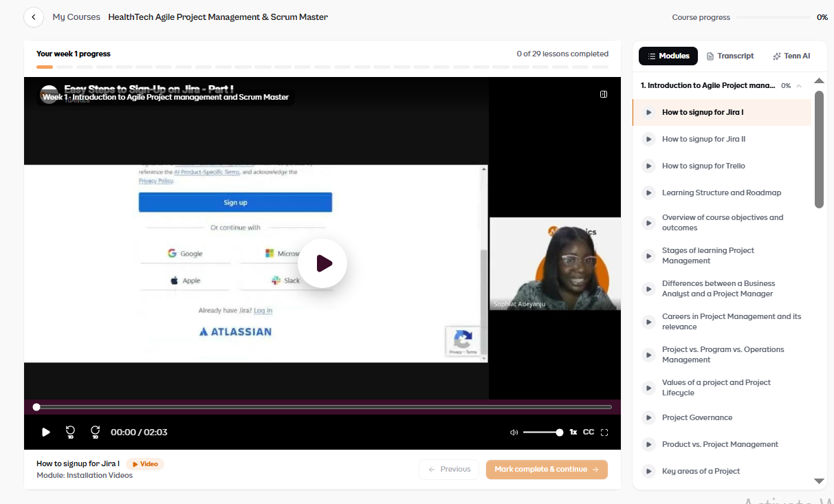Click the first week progress segment

tap(45, 67)
